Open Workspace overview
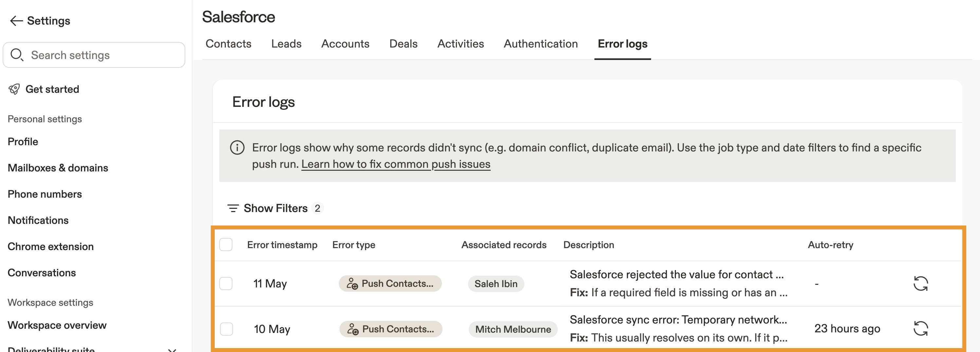 57,325
